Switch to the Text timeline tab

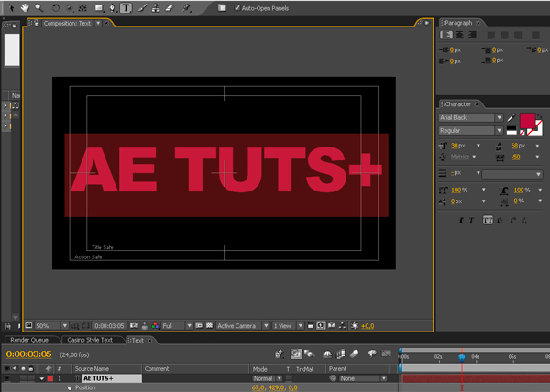point(137,340)
